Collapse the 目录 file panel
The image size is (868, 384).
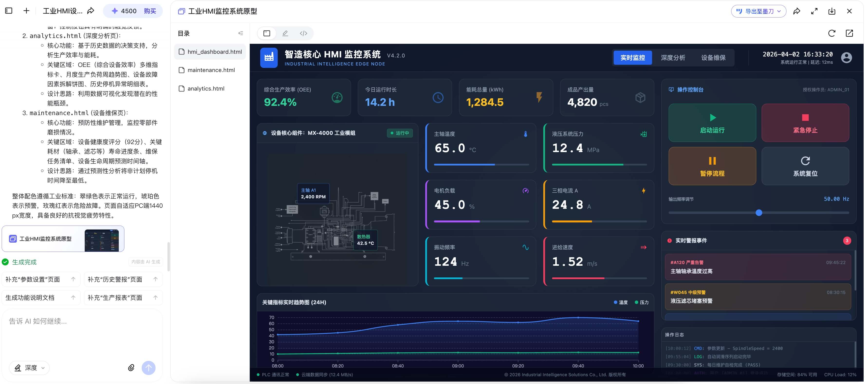240,33
